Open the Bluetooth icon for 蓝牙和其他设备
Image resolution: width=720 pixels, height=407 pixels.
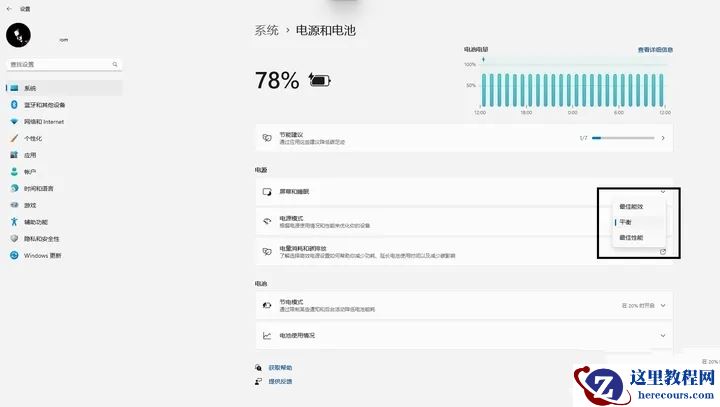[14, 105]
